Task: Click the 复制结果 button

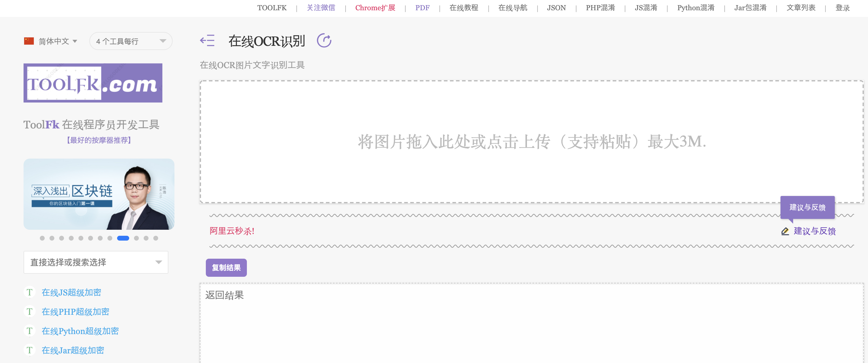Action: pyautogui.click(x=226, y=267)
